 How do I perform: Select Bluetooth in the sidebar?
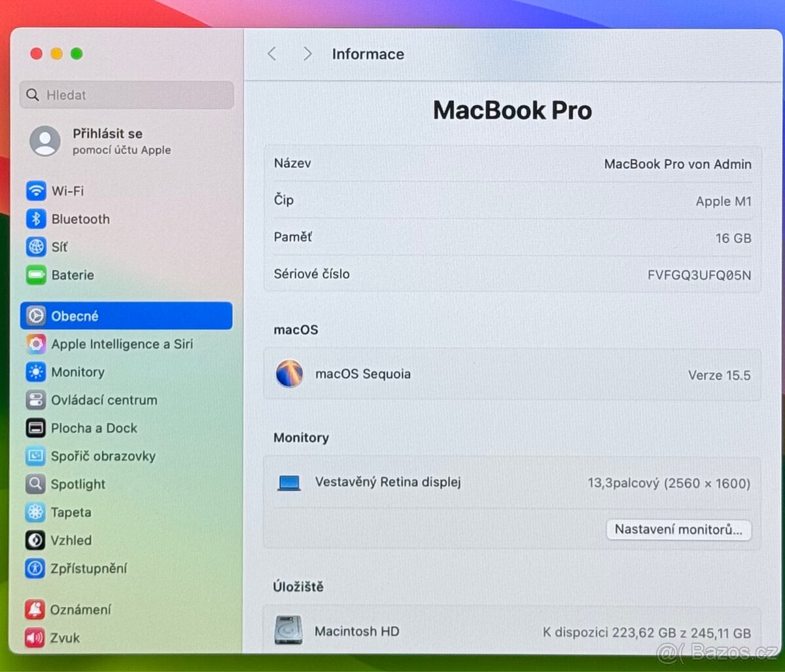[80, 219]
